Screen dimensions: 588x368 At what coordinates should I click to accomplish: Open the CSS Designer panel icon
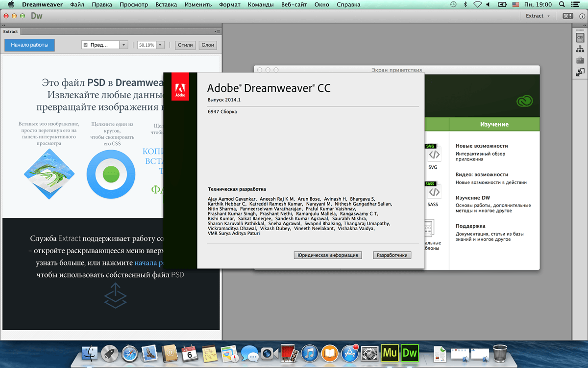pos(580,37)
